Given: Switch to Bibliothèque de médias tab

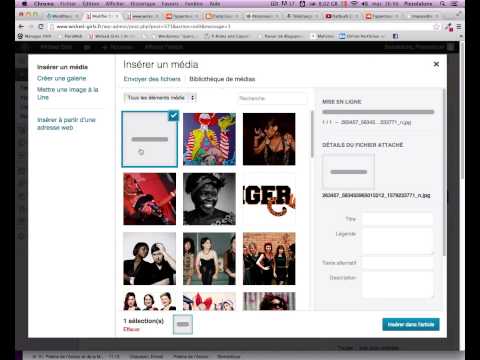Looking at the screenshot, I should click(x=222, y=79).
